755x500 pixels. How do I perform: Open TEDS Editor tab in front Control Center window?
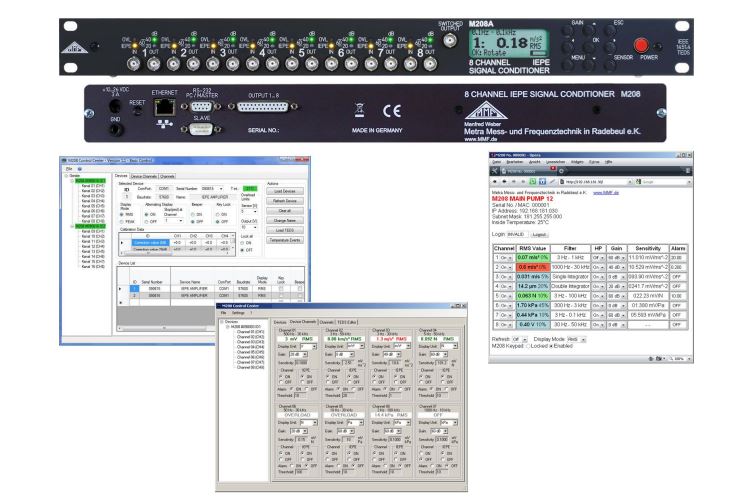point(347,322)
